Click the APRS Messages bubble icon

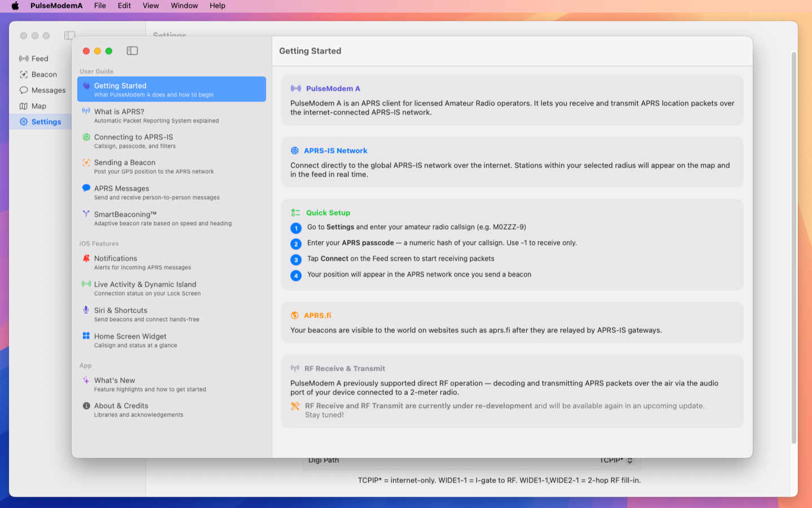[x=86, y=188]
